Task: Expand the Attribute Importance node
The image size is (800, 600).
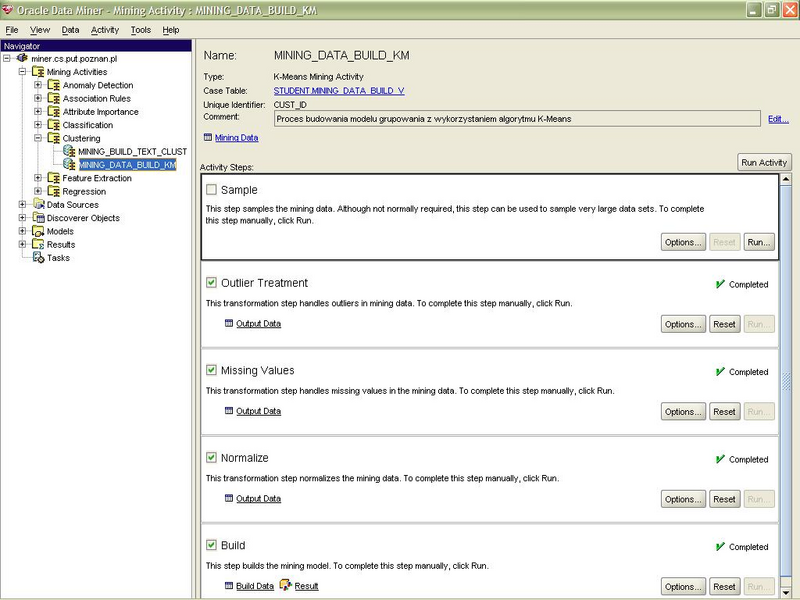Action: click(x=38, y=111)
